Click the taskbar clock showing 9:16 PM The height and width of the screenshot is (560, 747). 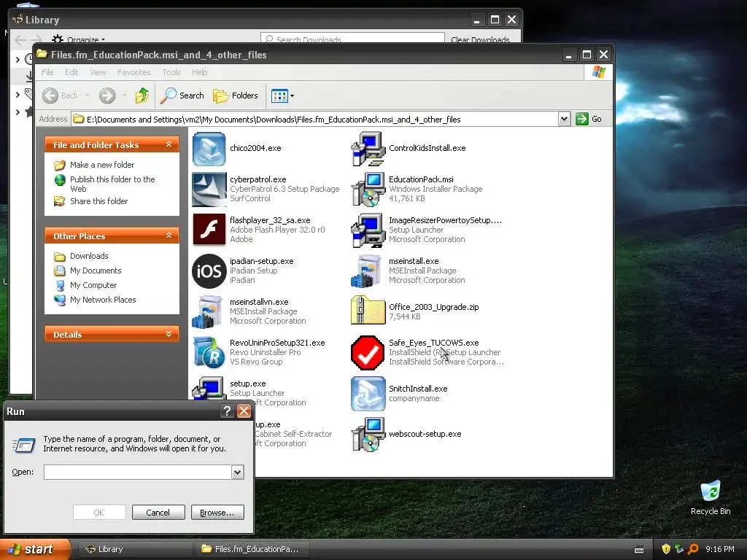[x=720, y=550]
